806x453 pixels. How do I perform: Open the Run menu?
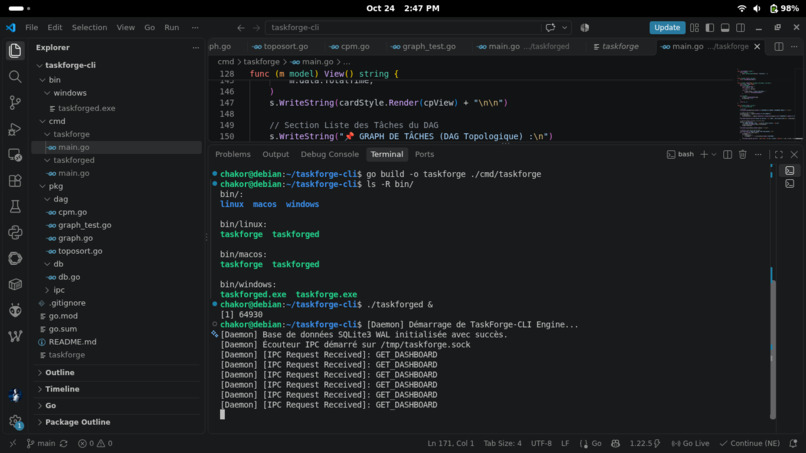(172, 28)
